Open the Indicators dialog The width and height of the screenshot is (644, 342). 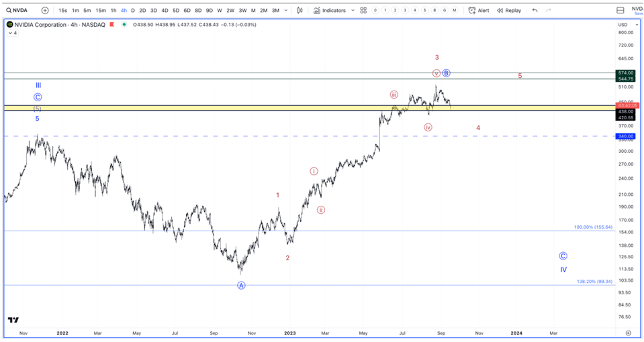[x=330, y=10]
